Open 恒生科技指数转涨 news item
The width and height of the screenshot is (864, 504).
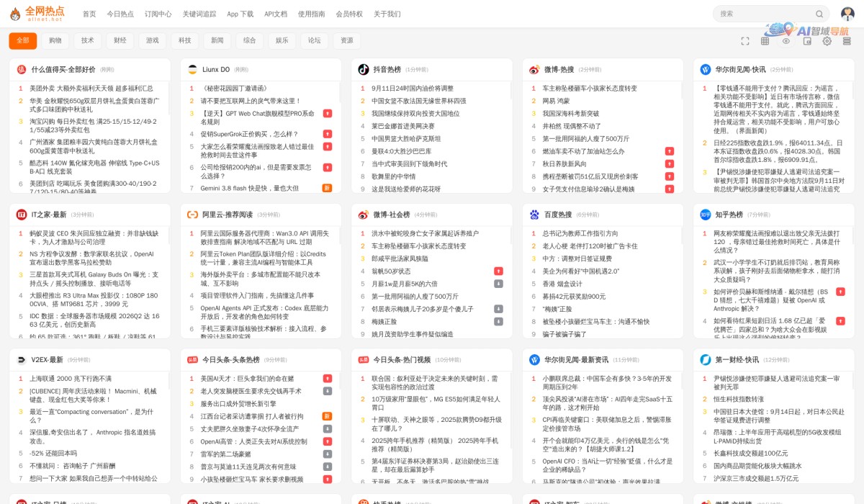(x=739, y=399)
